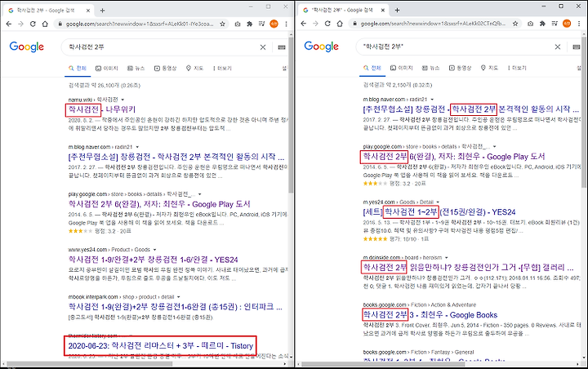Expand namu.wiki result dropdown arrow
This screenshot has height=369, width=588.
122,100
